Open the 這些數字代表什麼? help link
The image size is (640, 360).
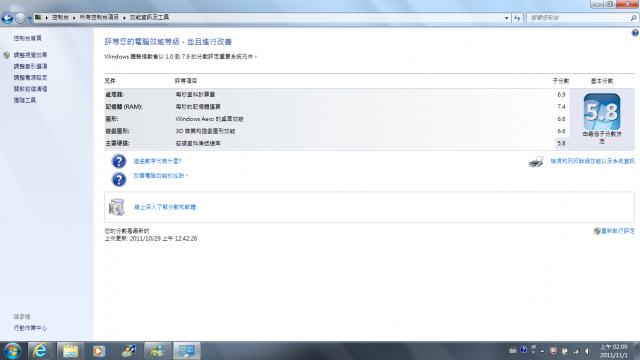(x=158, y=161)
